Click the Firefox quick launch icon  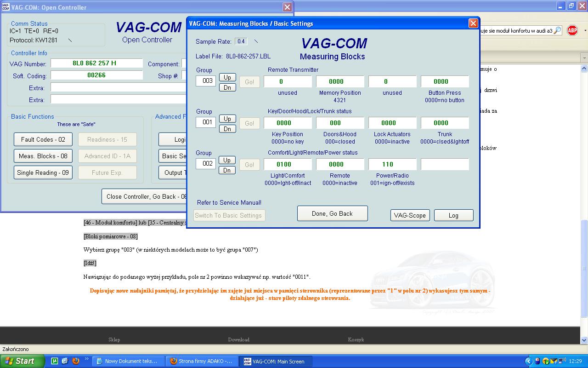[x=76, y=361]
